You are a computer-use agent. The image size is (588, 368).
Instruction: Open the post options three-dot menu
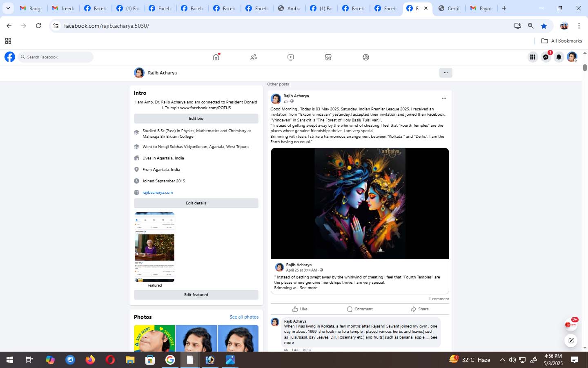[x=444, y=99]
